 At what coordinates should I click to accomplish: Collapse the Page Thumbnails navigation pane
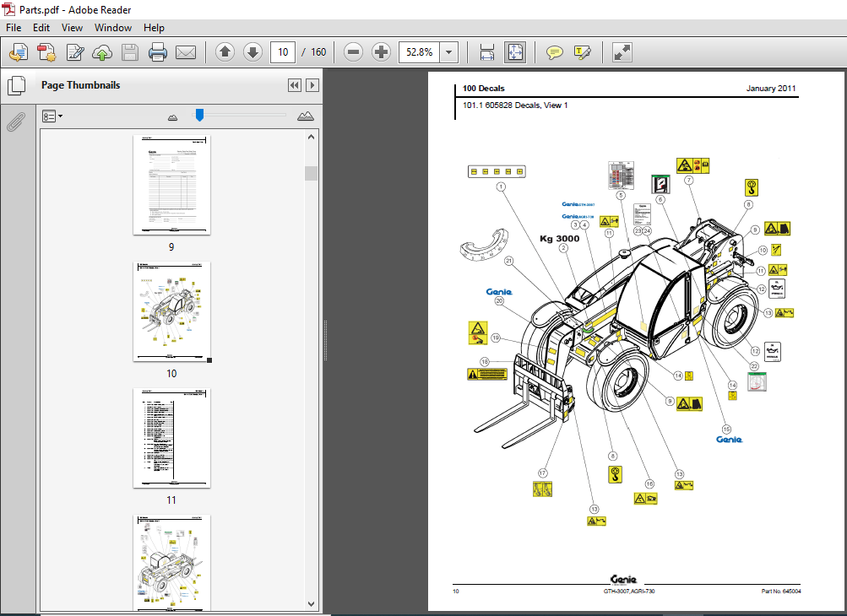(295, 85)
